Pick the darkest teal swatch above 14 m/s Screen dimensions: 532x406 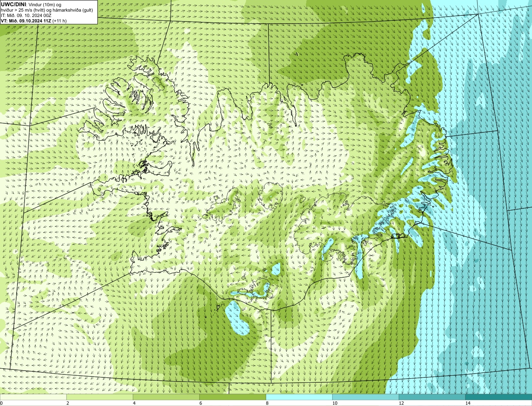499,397
